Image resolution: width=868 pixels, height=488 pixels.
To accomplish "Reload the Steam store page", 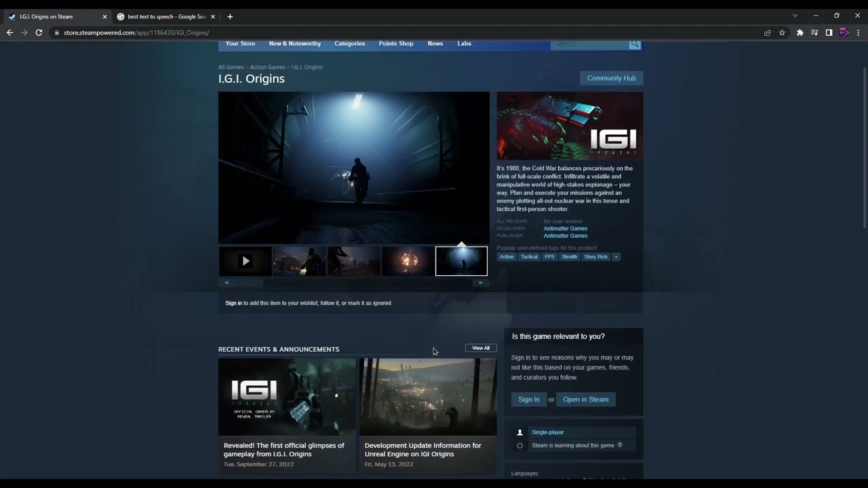I will click(x=39, y=33).
